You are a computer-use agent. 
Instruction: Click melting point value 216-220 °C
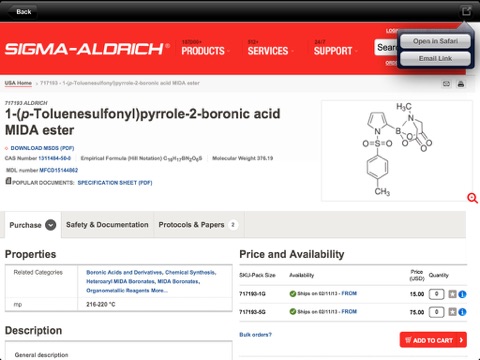pyautogui.click(x=101, y=304)
